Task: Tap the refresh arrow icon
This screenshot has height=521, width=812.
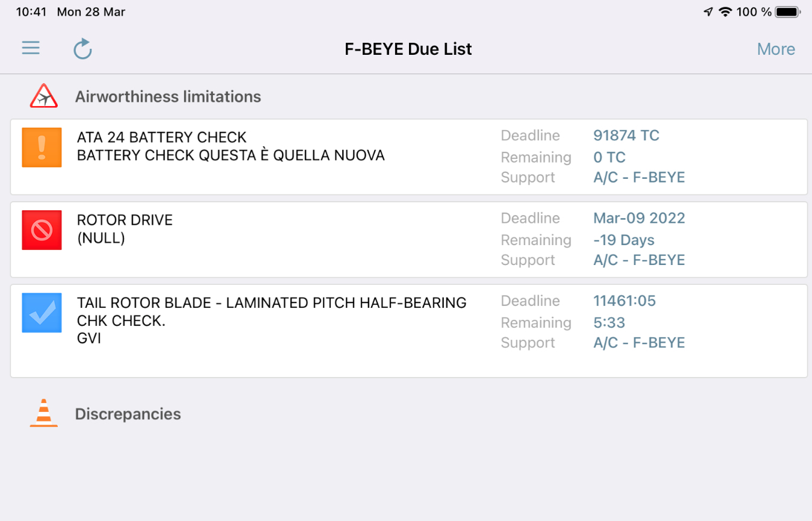Action: [x=83, y=49]
